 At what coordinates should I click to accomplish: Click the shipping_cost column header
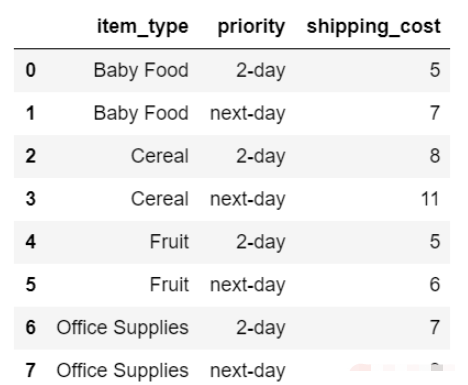(374, 27)
